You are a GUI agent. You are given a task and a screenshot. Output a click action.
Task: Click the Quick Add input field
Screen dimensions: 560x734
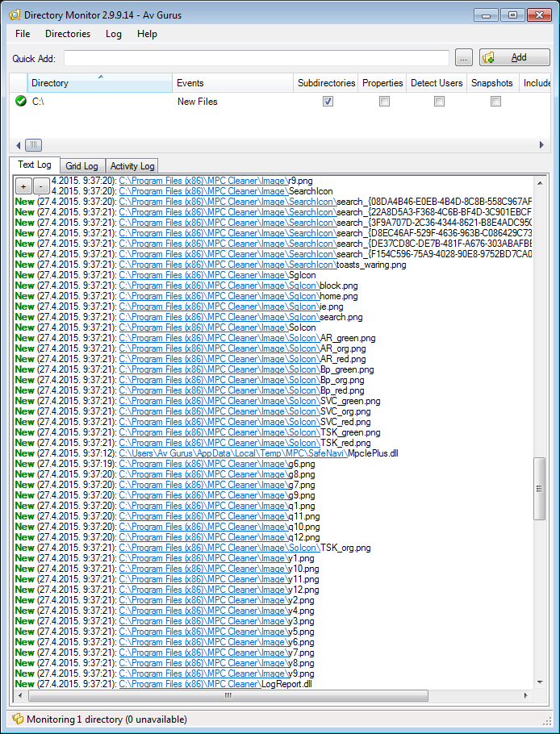coord(257,58)
